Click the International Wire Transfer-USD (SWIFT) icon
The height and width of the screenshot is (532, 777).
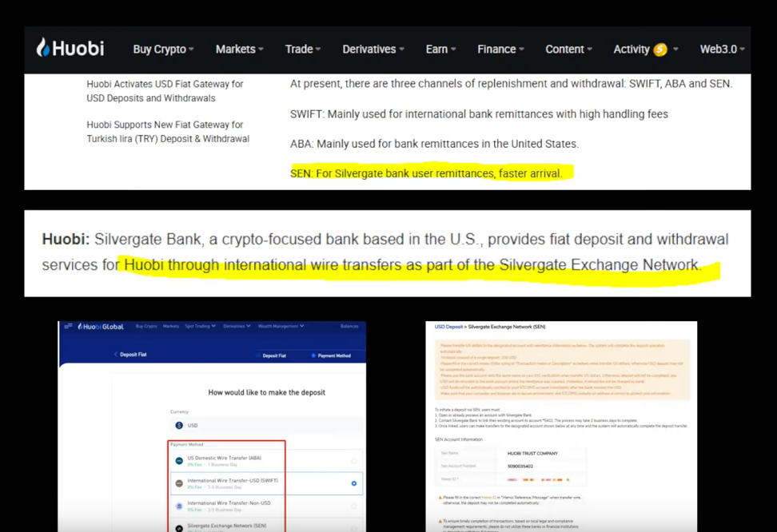click(x=179, y=483)
